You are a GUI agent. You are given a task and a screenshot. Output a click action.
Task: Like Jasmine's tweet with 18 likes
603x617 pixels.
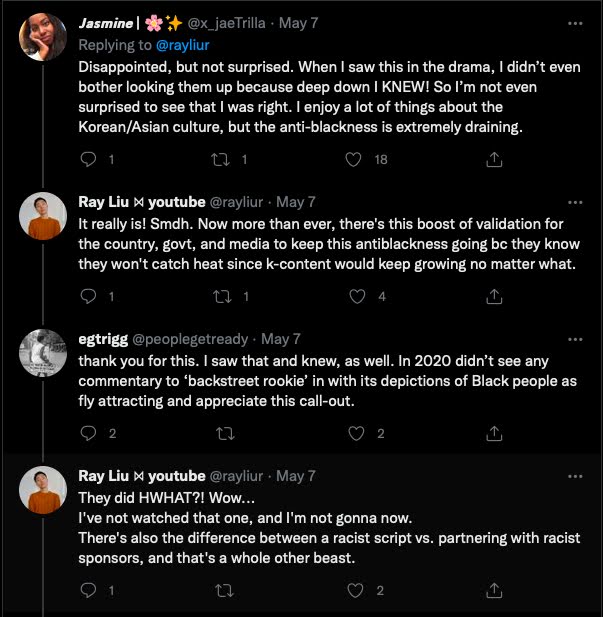pyautogui.click(x=353, y=159)
